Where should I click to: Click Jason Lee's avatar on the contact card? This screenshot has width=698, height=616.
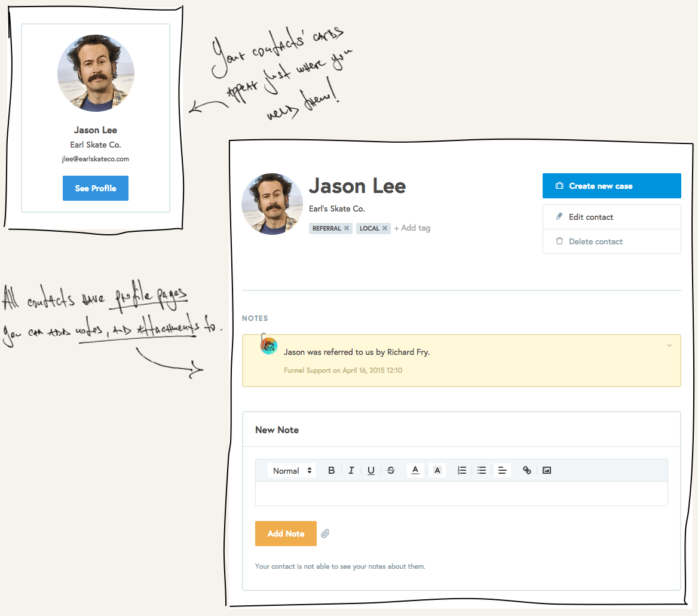96,73
